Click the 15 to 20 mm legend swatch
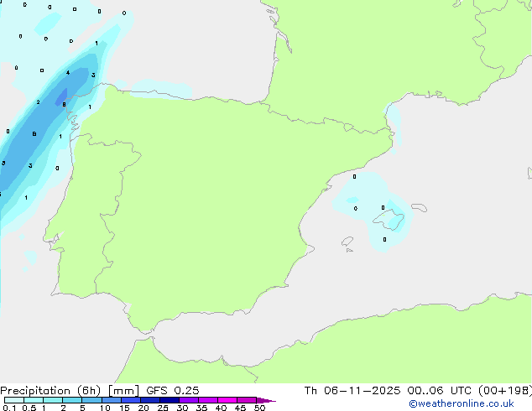This screenshot has width=532, height=411. pyautogui.click(x=131, y=400)
